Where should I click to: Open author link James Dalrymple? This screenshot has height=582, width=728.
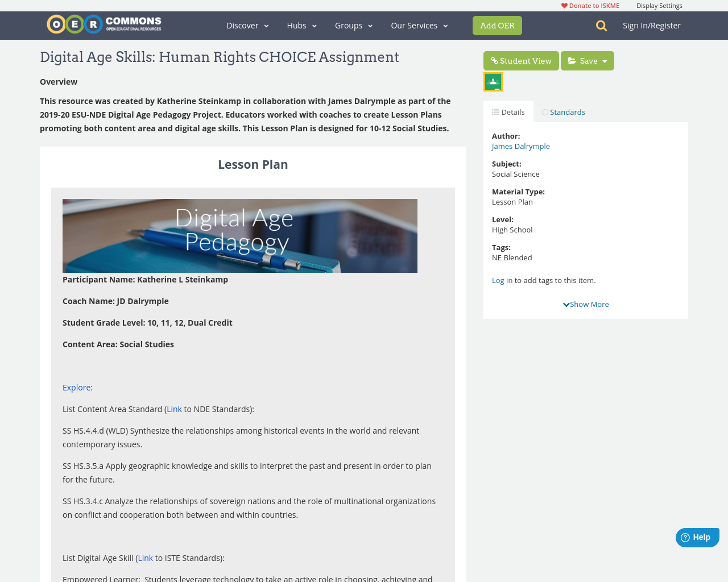pyautogui.click(x=520, y=145)
